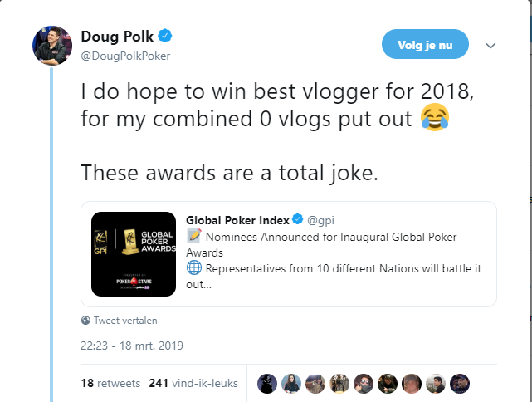The image size is (532, 402).
Task: Open the tweet timestamp 22:23 - 18 mrt. 2019
Action: (x=132, y=346)
